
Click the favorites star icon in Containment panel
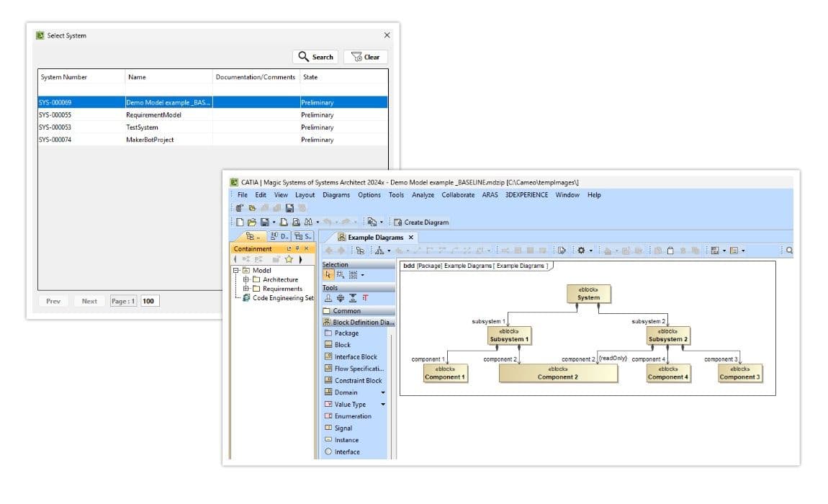(288, 259)
